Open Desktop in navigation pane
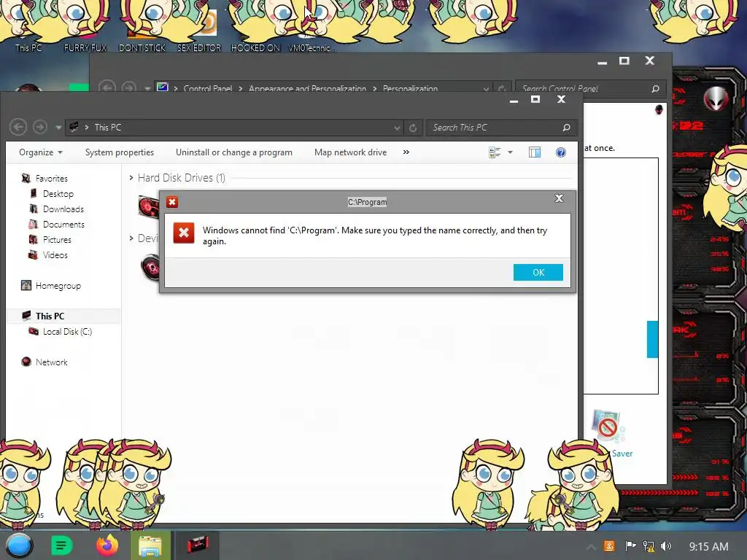The height and width of the screenshot is (560, 747). tap(58, 194)
